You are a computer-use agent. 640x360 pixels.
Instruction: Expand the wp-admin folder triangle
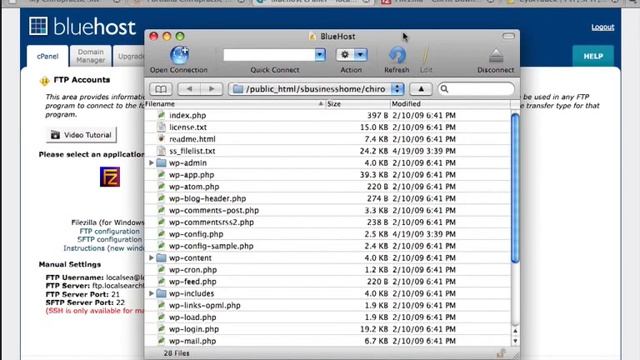[x=151, y=163]
